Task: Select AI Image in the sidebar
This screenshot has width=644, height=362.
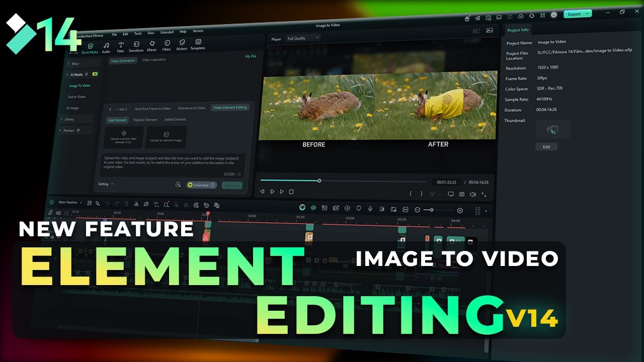Action: click(x=72, y=108)
